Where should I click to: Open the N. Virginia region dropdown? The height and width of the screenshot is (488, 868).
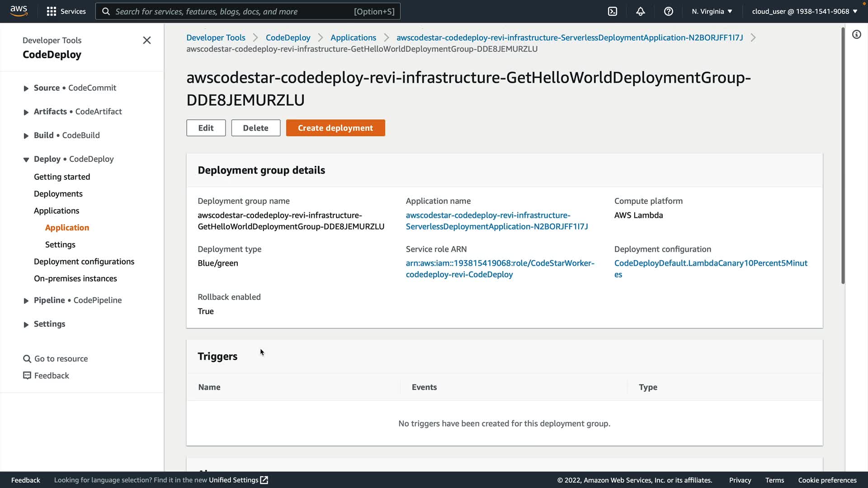click(712, 11)
